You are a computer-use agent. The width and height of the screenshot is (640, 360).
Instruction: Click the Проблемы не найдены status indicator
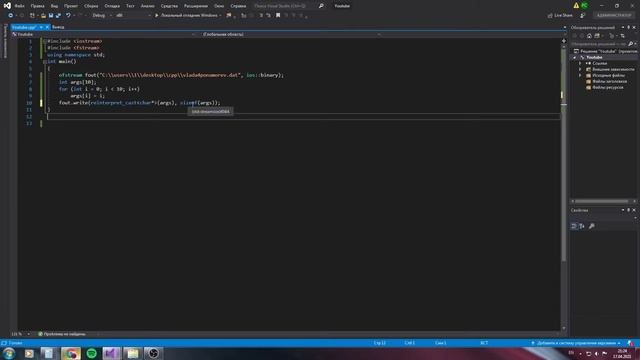tap(62, 334)
